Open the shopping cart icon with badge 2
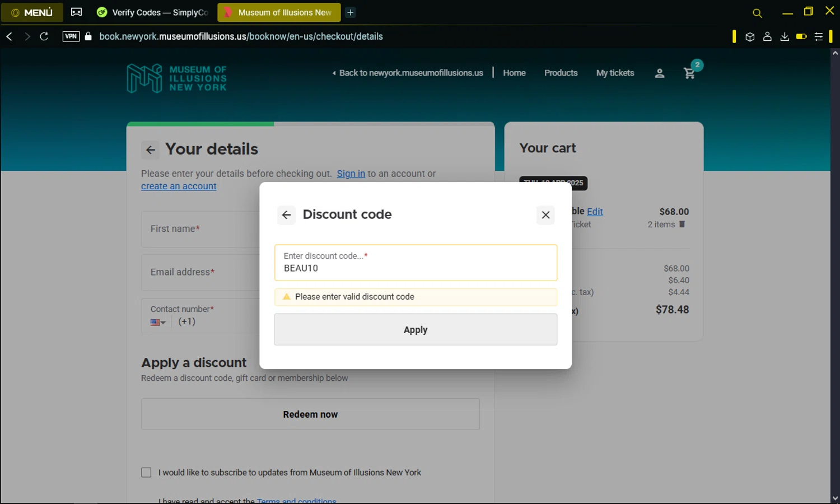This screenshot has height=504, width=840. (x=690, y=73)
